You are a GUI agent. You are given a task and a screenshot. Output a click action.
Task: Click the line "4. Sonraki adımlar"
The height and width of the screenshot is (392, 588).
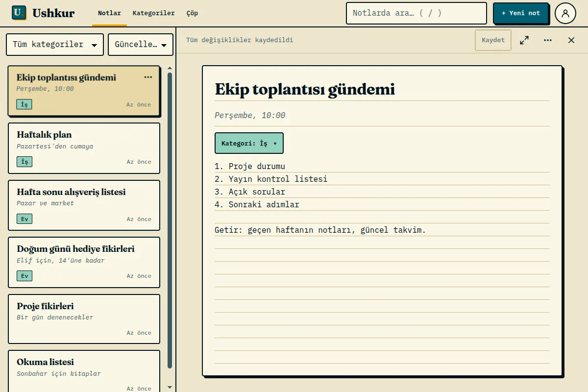[x=257, y=204]
